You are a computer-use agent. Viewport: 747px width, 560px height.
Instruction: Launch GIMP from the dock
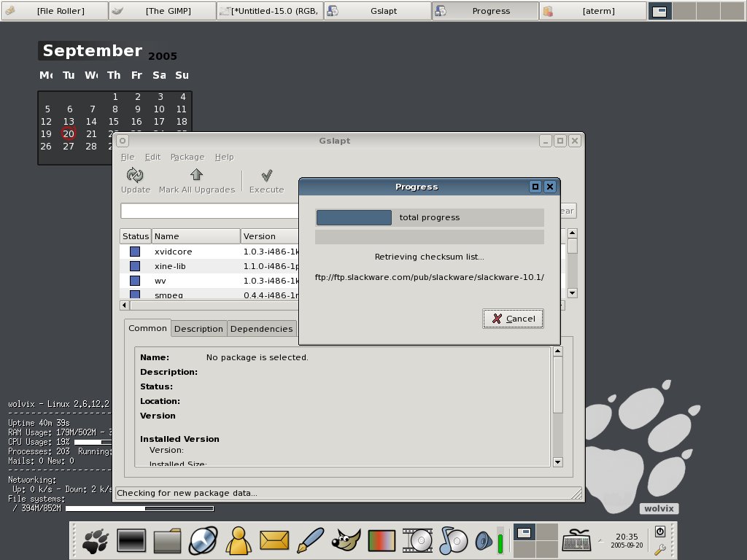click(x=347, y=541)
